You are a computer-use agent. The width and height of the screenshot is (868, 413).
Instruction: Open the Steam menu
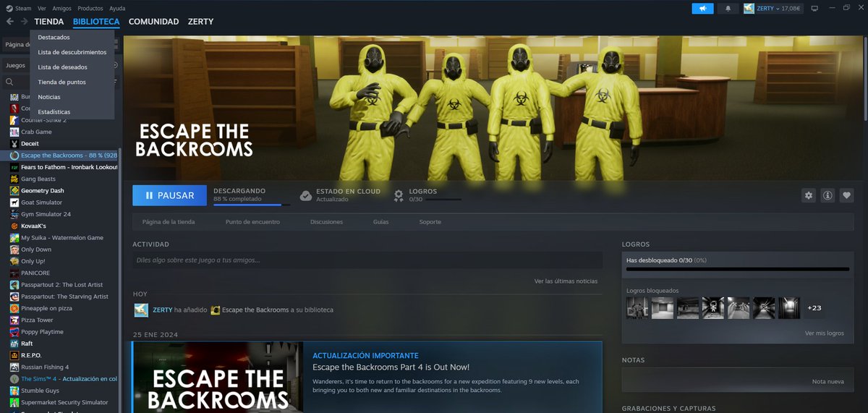point(23,9)
